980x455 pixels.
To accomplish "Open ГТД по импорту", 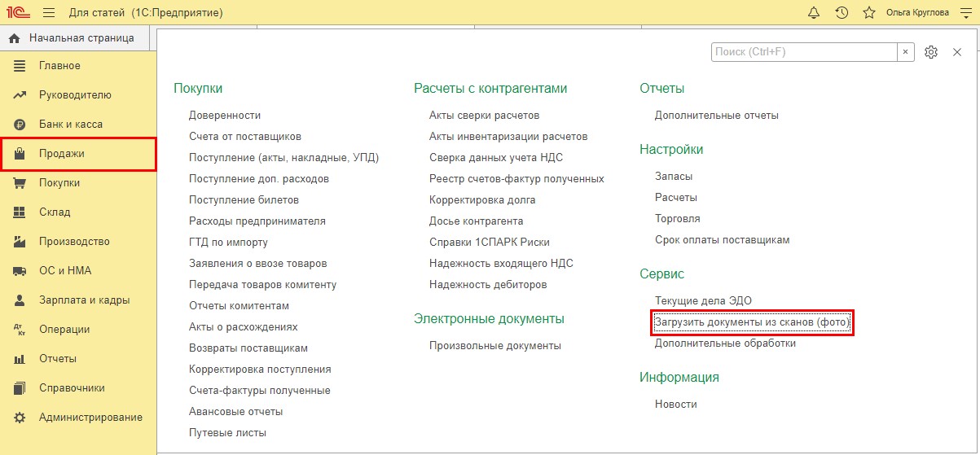I will (228, 243).
